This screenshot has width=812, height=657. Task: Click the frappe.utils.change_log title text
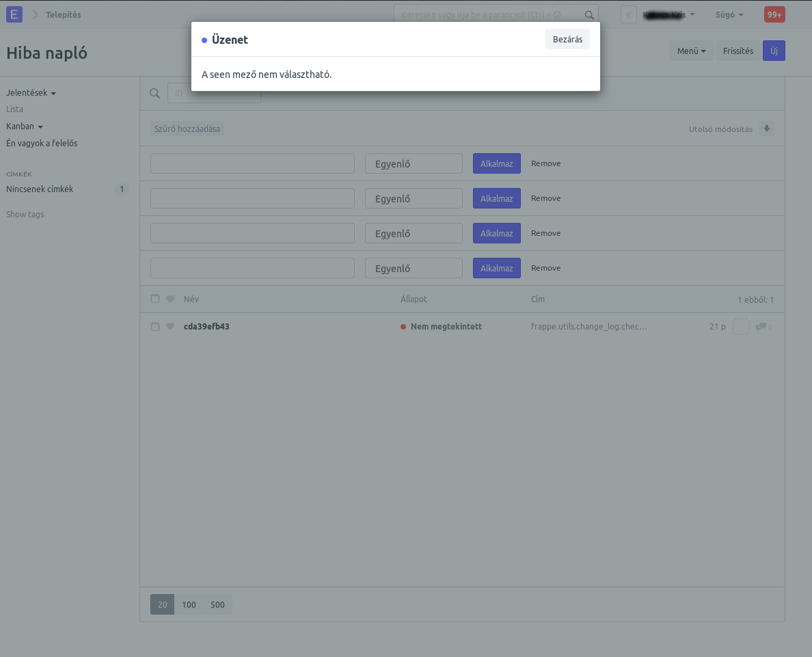click(588, 326)
